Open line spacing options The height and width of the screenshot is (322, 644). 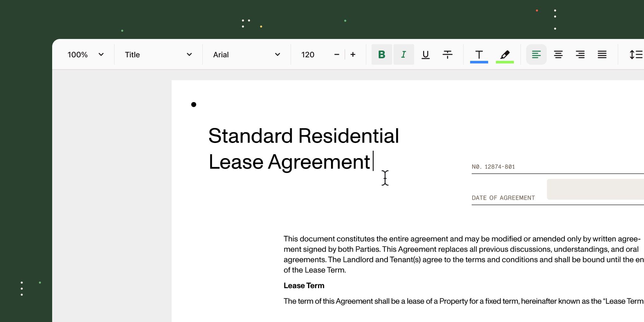(x=636, y=54)
